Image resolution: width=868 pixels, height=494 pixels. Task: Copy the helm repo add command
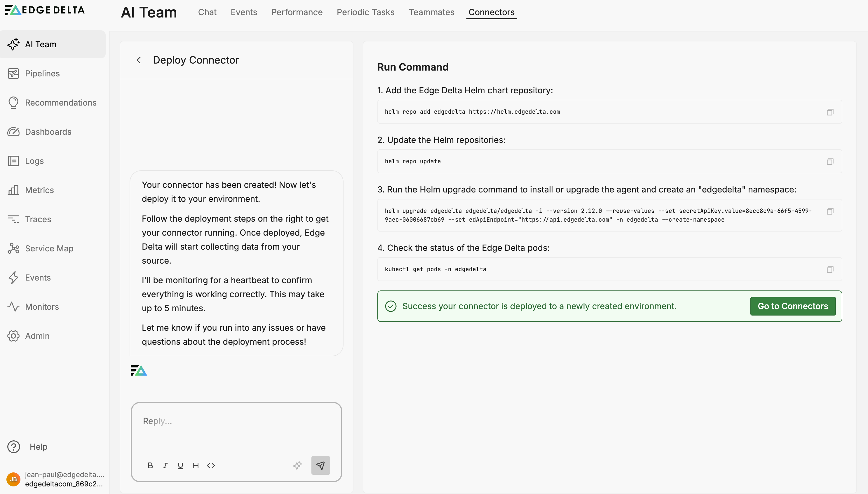tap(830, 112)
